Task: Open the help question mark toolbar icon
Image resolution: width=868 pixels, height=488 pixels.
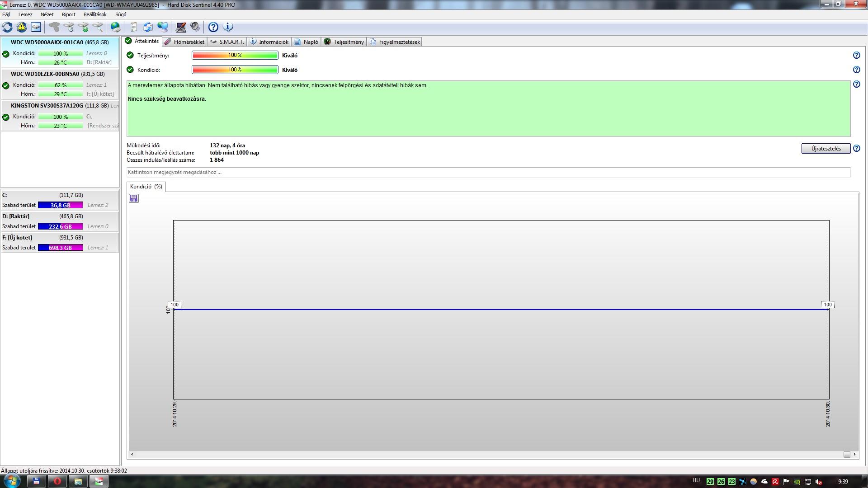Action: [x=213, y=27]
